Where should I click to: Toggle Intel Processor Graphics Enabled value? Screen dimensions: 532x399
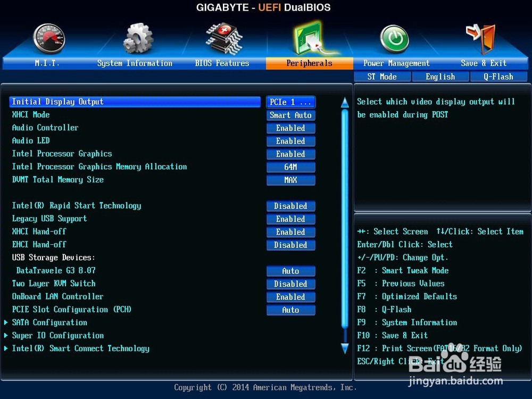pyautogui.click(x=291, y=154)
